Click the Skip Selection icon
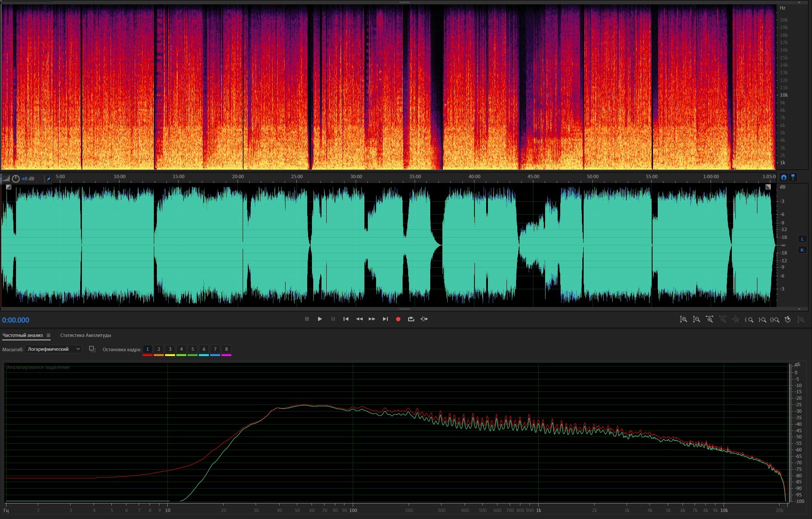The width and height of the screenshot is (812, 519). coord(424,319)
